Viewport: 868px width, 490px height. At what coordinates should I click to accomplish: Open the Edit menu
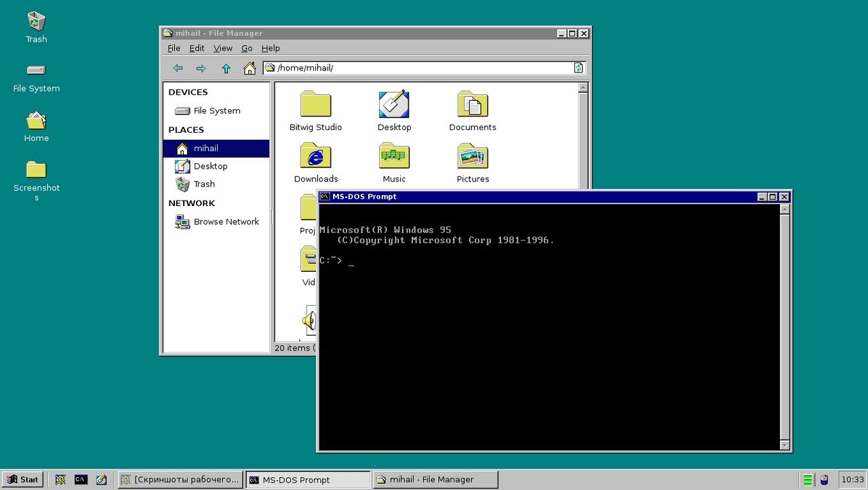(x=197, y=48)
